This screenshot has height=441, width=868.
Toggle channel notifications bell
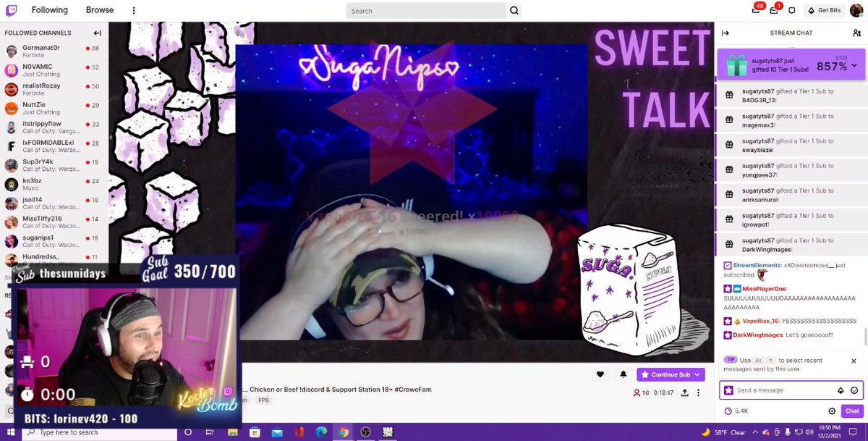pyautogui.click(x=623, y=374)
